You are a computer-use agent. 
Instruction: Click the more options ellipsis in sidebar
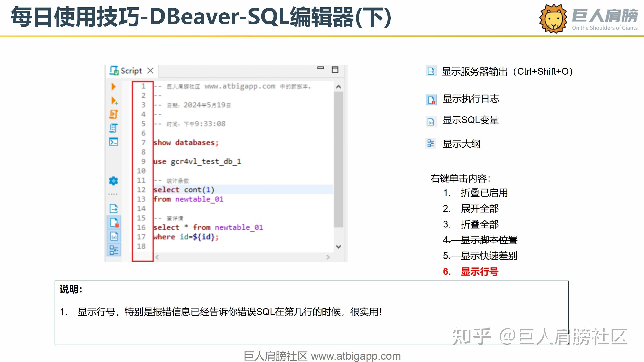tap(113, 194)
